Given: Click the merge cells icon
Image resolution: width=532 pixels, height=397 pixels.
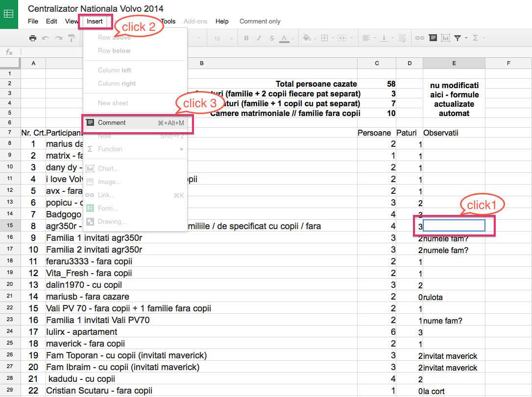Looking at the screenshot, I should point(341,38).
